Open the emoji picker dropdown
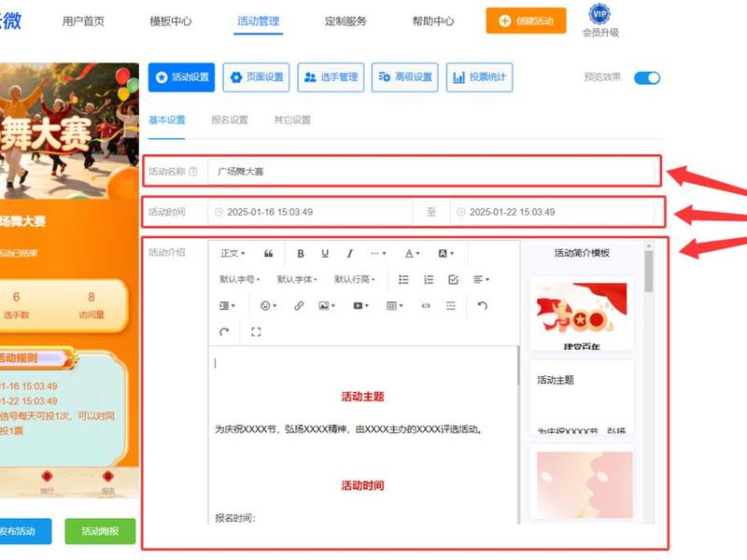Image resolution: width=747 pixels, height=560 pixels. click(x=268, y=306)
